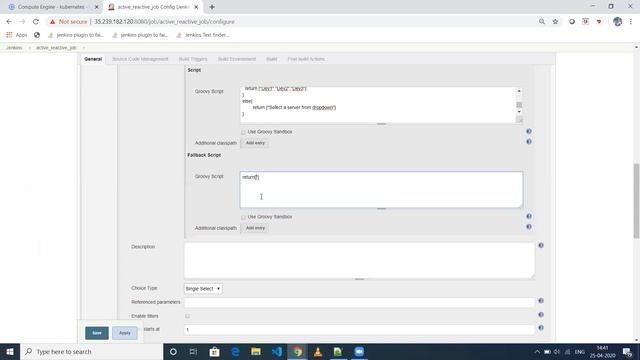Open Microsoft Edge from taskbar
640x360 pixels.
coord(235,351)
